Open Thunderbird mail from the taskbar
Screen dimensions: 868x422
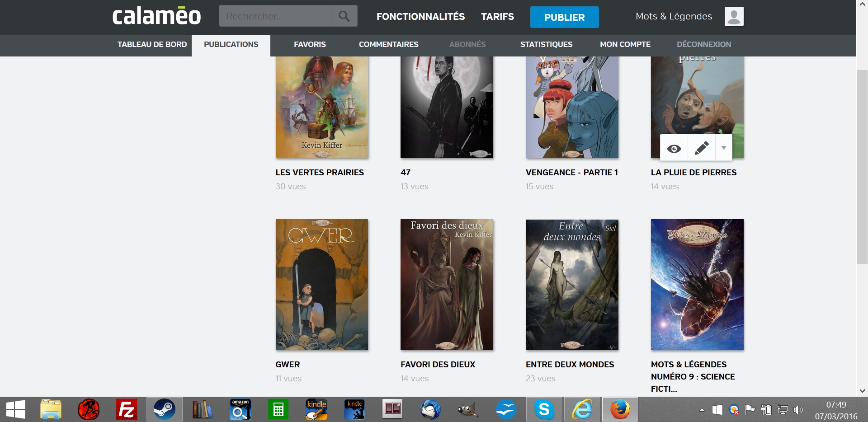(x=430, y=410)
